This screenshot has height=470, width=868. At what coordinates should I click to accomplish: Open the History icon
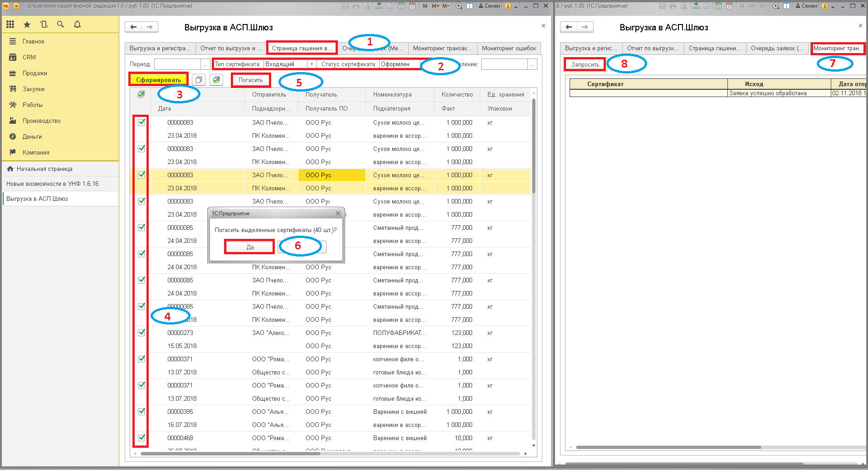44,24
